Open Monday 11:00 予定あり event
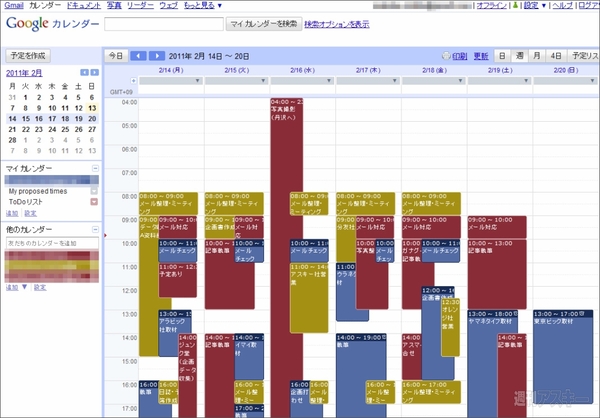 pyautogui.click(x=178, y=280)
